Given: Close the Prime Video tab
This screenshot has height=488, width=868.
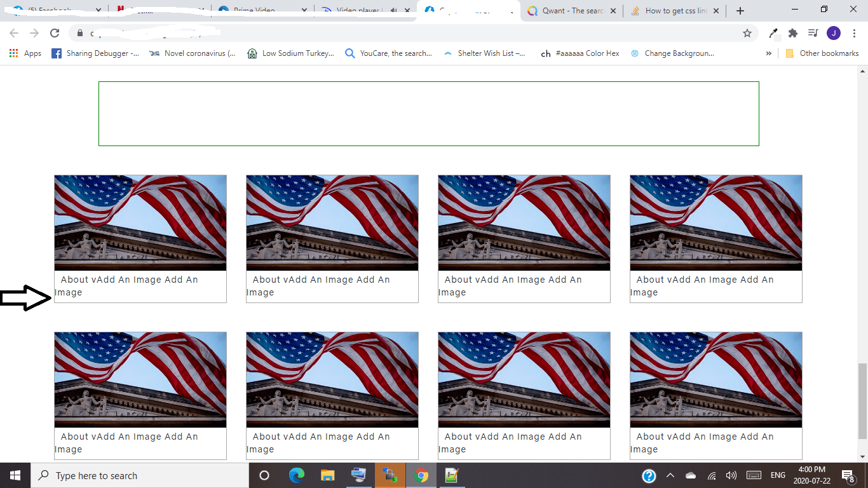Looking at the screenshot, I should (x=303, y=11).
